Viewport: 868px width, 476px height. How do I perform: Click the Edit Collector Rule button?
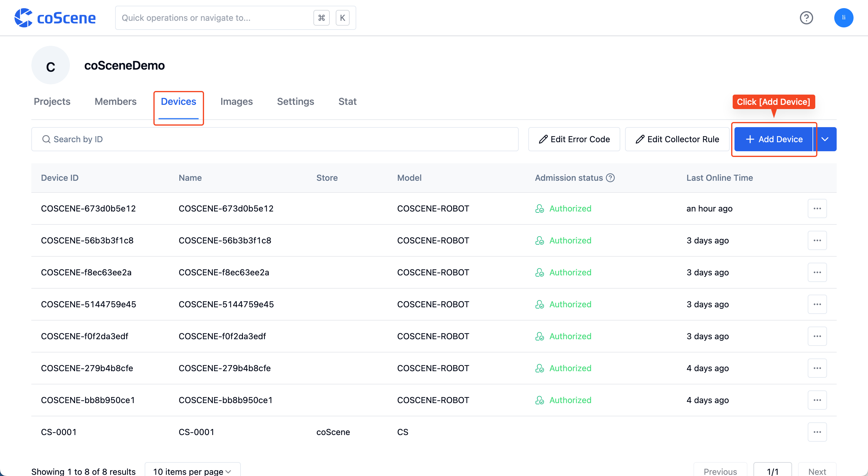677,139
